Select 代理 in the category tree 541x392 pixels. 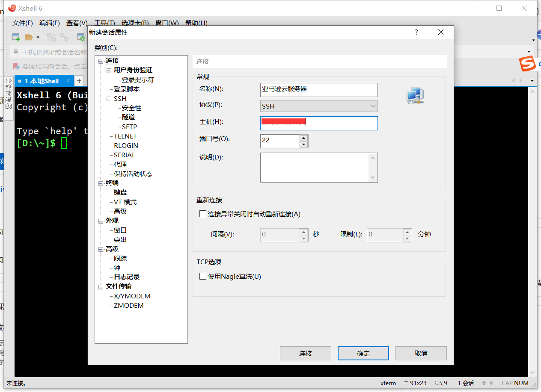(120, 165)
